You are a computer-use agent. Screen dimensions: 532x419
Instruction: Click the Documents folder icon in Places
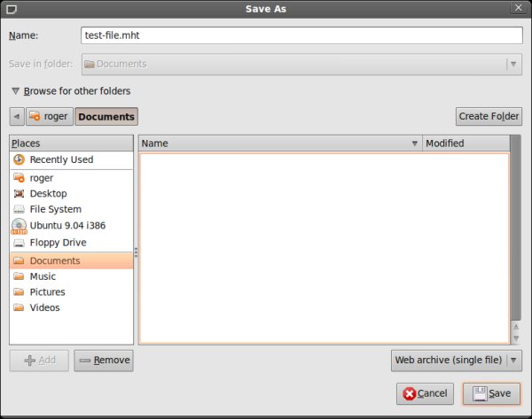[x=19, y=260]
